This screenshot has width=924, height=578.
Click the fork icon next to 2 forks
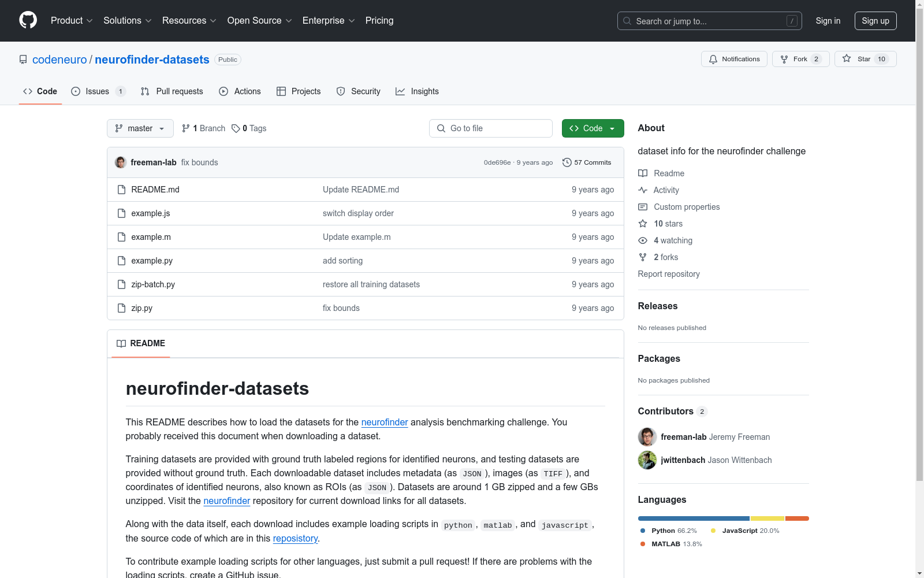[x=643, y=257]
